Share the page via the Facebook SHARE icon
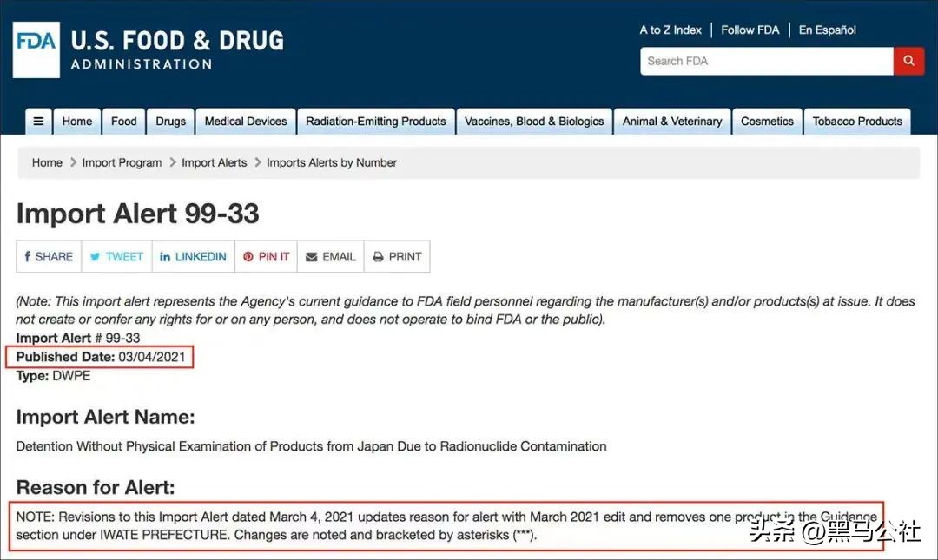The width and height of the screenshot is (938, 560). click(29, 256)
